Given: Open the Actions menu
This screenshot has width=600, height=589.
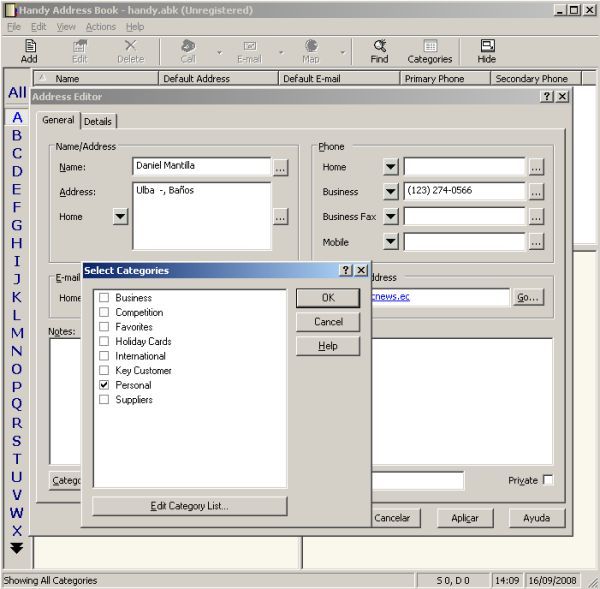Looking at the screenshot, I should coord(101,27).
